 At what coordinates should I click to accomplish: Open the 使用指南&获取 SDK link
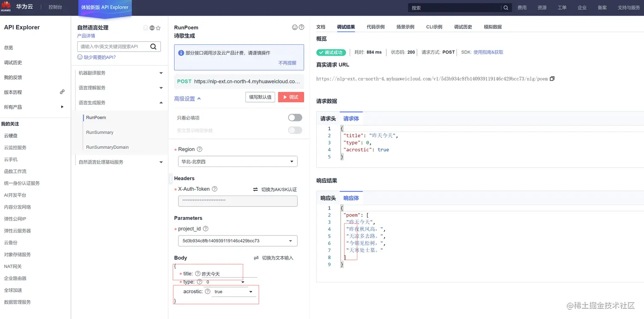[489, 52]
